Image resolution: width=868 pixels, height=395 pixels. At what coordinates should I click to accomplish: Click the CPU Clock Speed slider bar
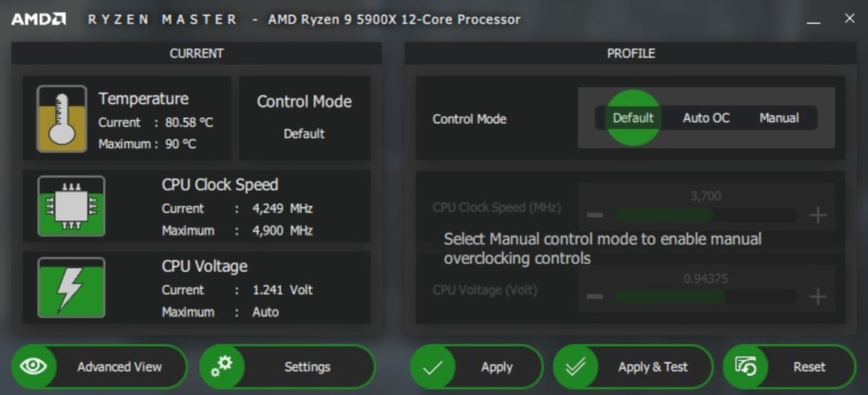click(706, 215)
